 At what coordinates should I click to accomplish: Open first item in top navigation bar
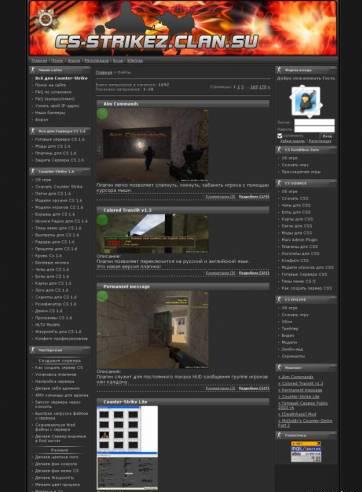point(39,61)
